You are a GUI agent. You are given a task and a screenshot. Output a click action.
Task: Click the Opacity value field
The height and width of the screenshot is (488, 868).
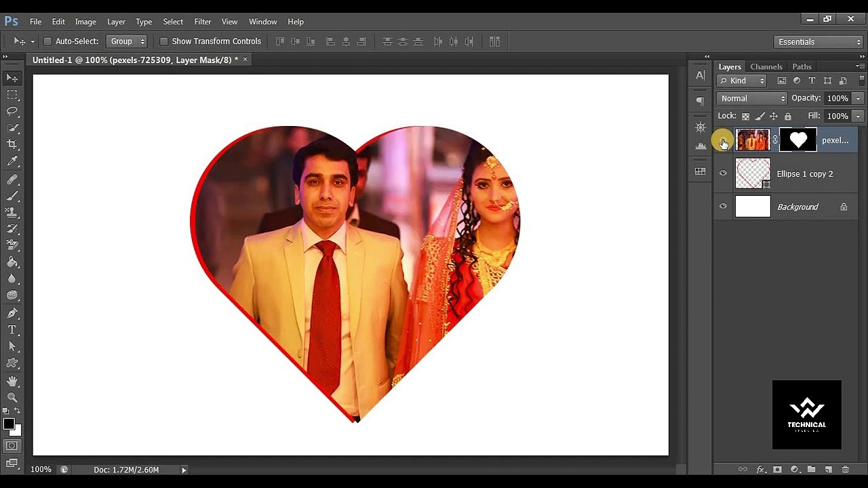point(837,98)
